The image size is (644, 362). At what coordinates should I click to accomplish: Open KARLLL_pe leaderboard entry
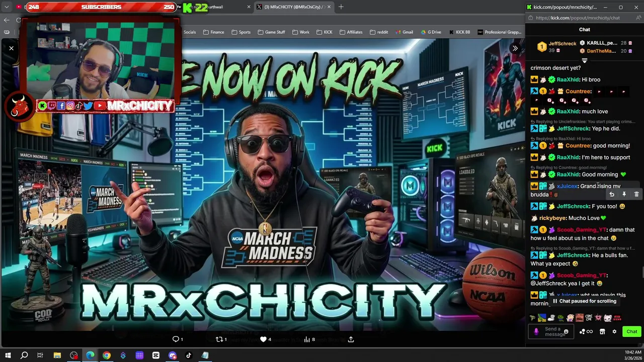[x=606, y=43]
